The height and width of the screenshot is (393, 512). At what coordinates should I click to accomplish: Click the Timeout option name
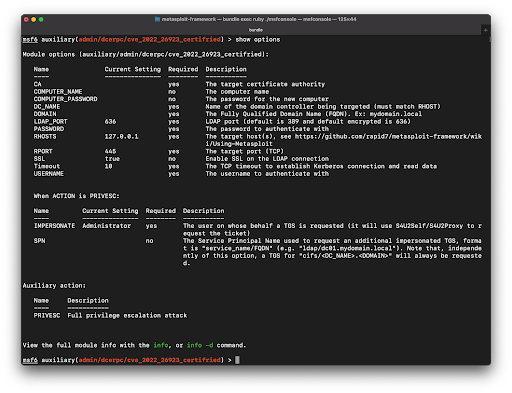click(47, 166)
